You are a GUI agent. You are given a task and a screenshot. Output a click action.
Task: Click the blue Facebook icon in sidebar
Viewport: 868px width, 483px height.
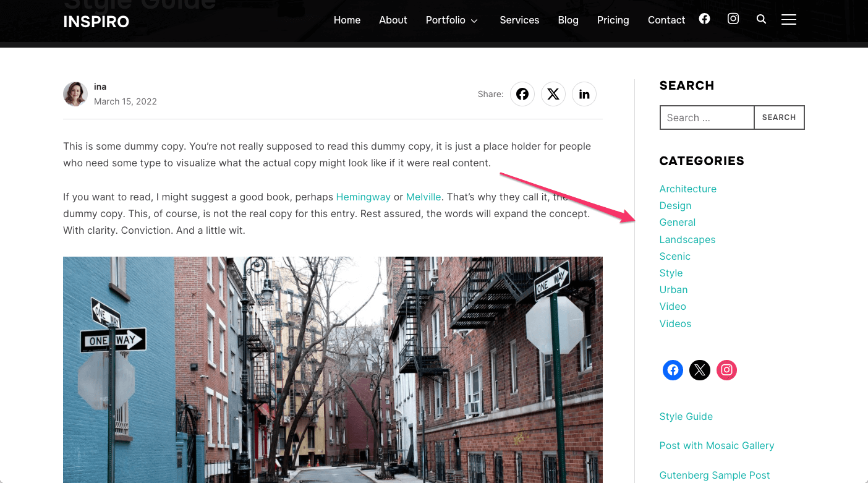click(673, 370)
